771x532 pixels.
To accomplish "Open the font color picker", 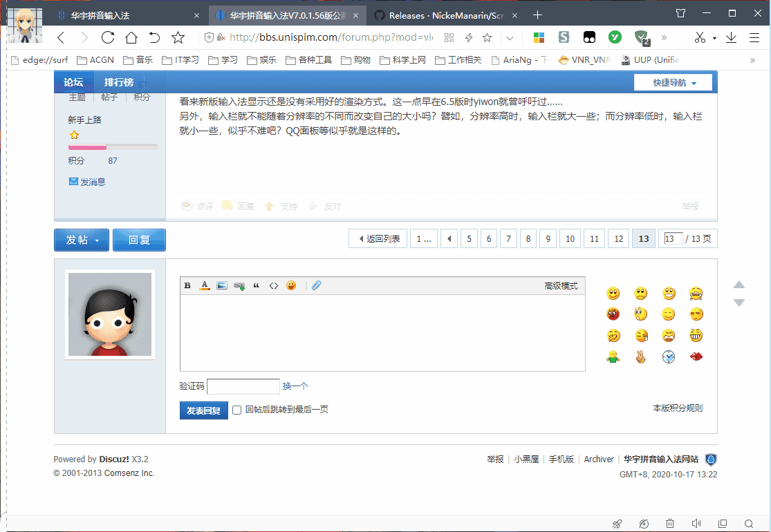I will [x=205, y=286].
